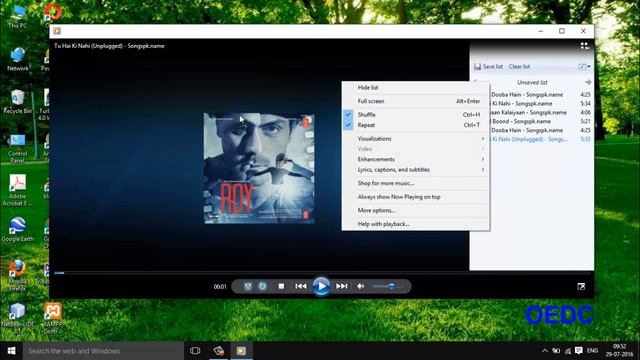Stop playback with the stop button

click(281, 286)
